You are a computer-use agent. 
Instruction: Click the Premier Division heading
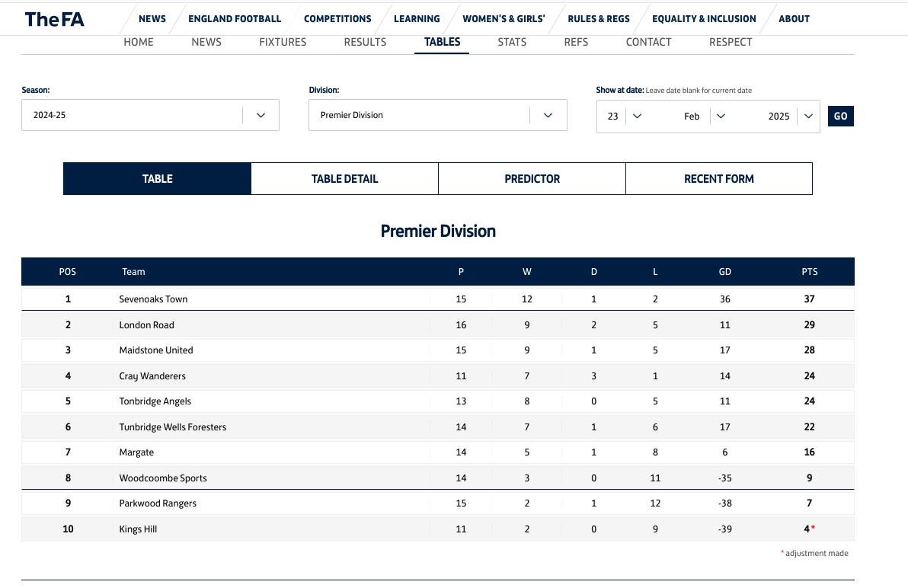point(438,231)
